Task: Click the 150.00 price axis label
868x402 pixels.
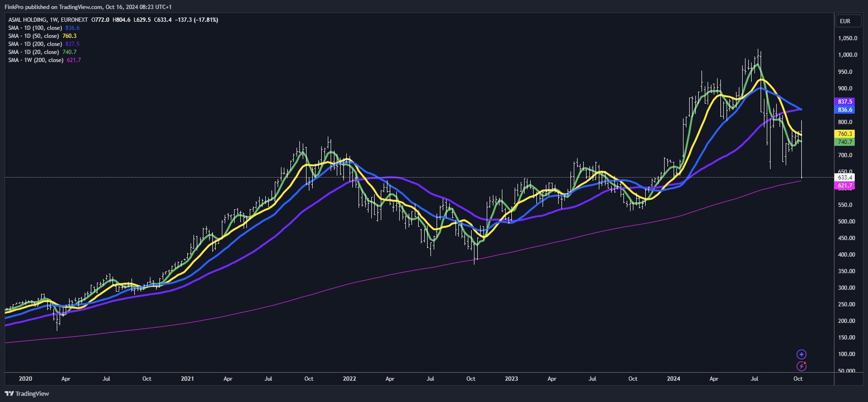Action: pos(846,338)
